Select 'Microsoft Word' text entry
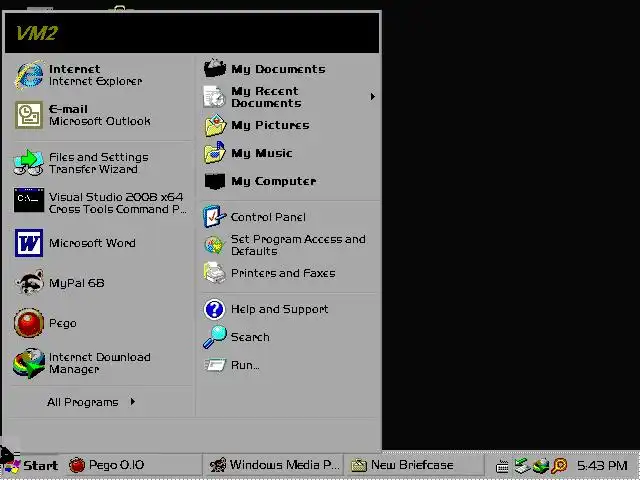640x480 pixels. (x=92, y=243)
